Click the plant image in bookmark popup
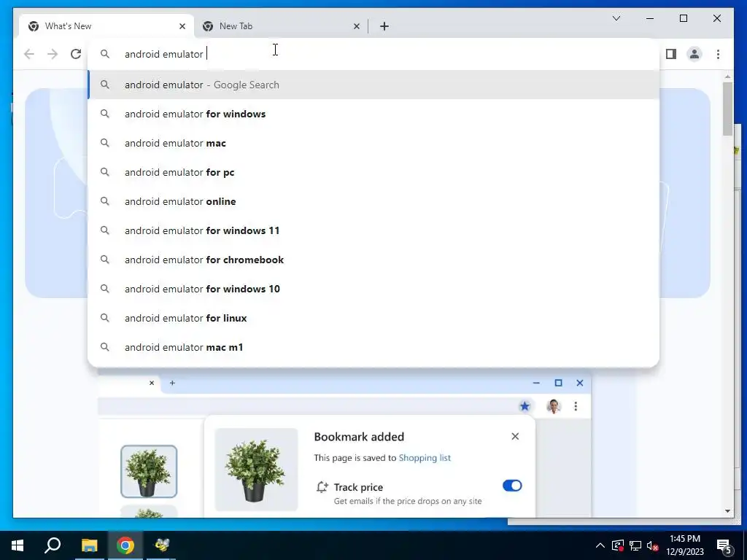The height and width of the screenshot is (560, 747). tap(256, 470)
